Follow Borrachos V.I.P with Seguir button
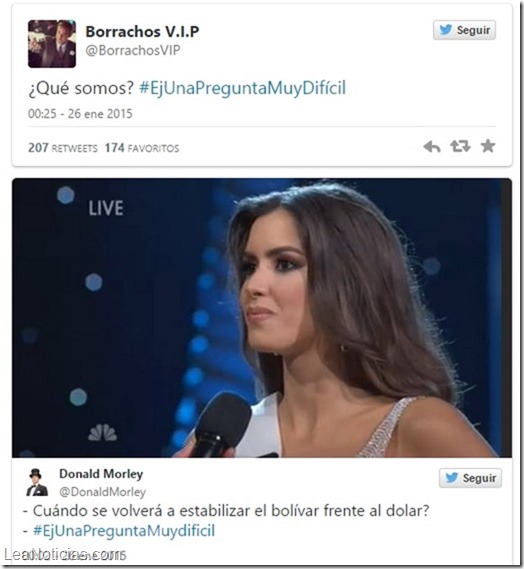 click(x=464, y=30)
